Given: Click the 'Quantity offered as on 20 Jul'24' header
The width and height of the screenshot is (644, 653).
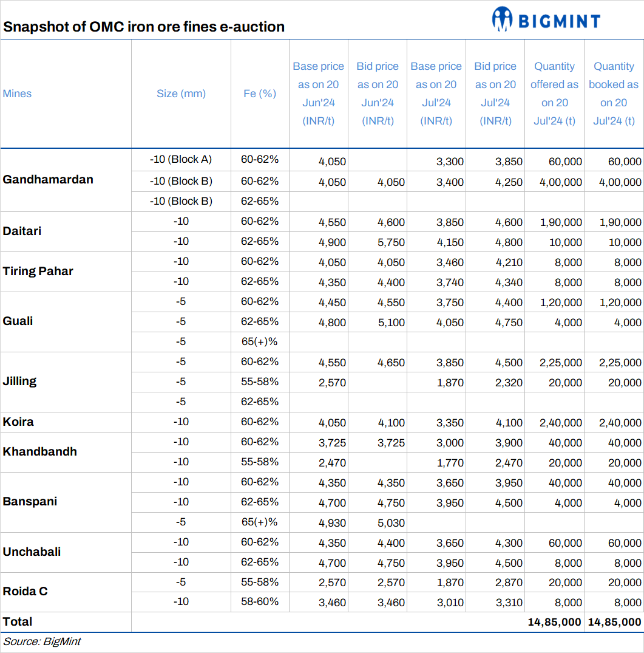Looking at the screenshot, I should pos(554,94).
